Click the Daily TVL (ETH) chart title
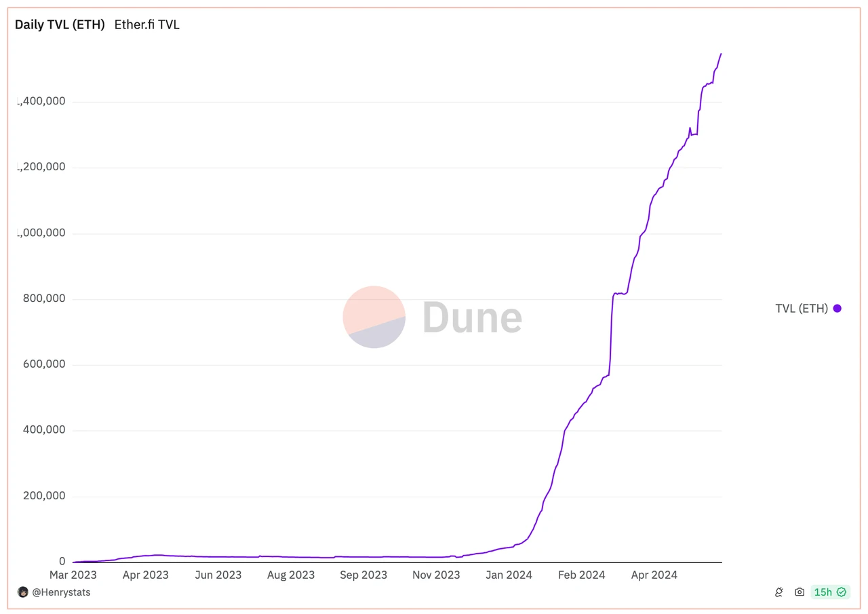Screen dimensions: 868x614 (60, 25)
